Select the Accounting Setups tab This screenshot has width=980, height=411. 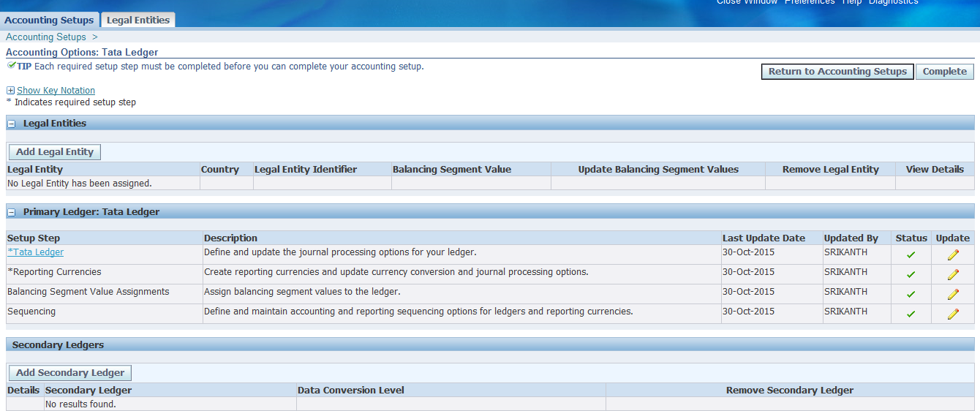[49, 20]
